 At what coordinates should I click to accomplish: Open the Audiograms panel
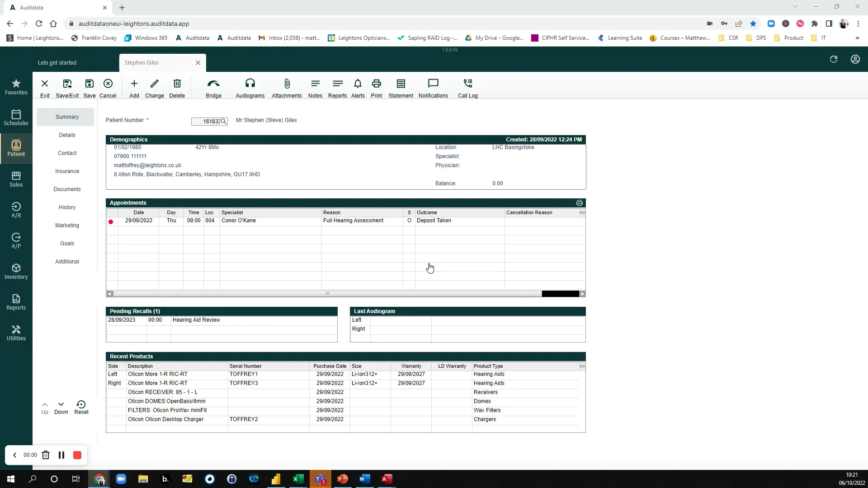250,88
